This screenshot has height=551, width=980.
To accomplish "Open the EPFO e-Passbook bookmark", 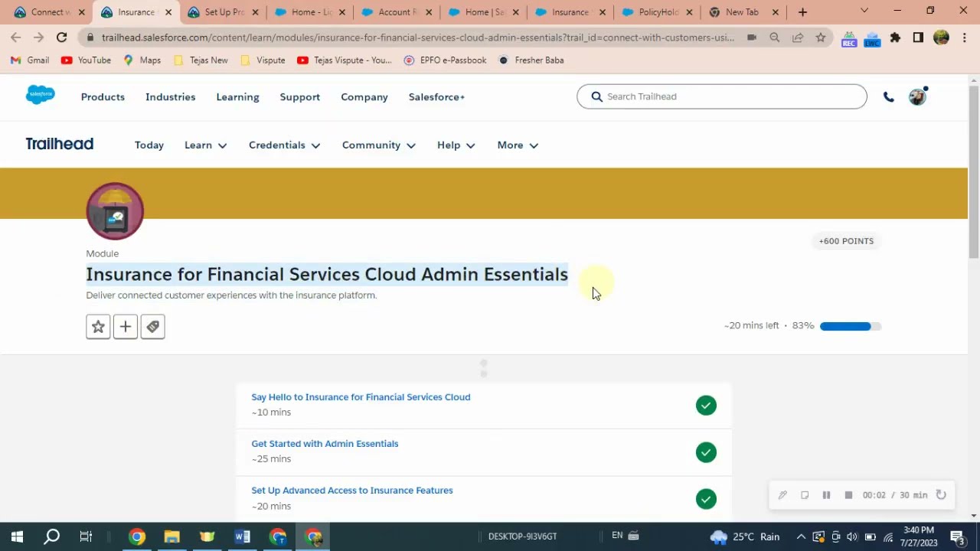I will (x=445, y=60).
